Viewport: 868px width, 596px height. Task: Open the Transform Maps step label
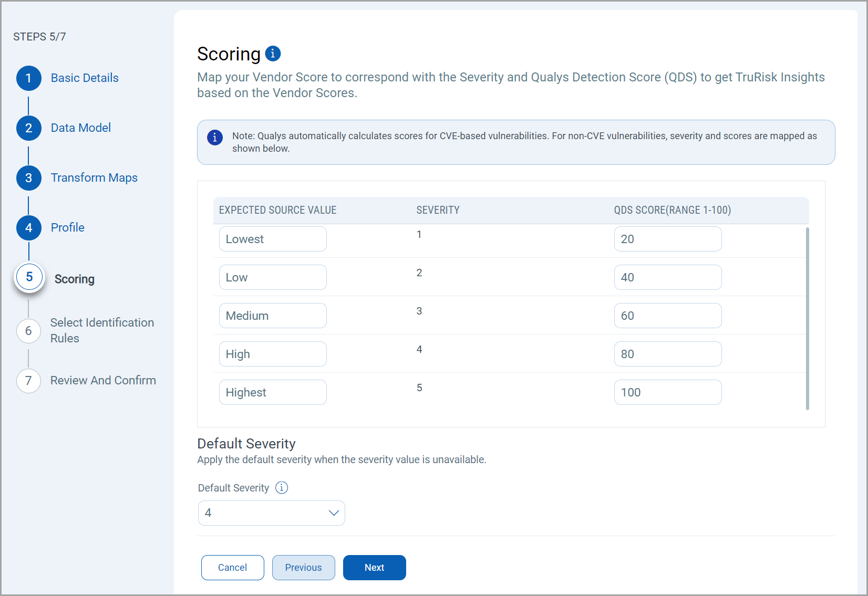[x=94, y=178]
